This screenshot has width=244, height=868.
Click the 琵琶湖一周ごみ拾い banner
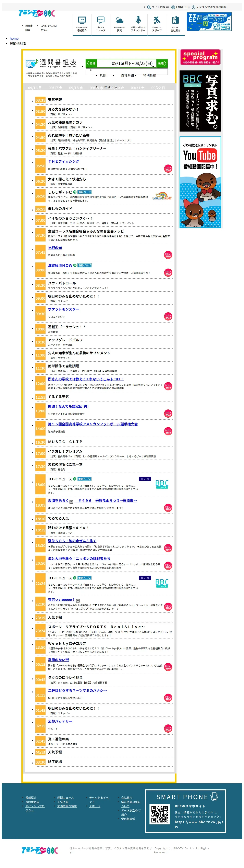tap(209, 22)
